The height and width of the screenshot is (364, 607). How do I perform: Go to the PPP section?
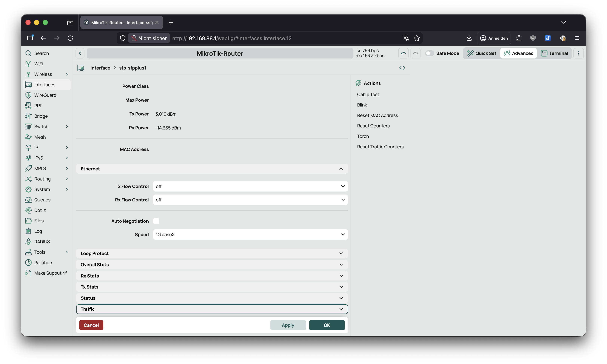pyautogui.click(x=47, y=105)
